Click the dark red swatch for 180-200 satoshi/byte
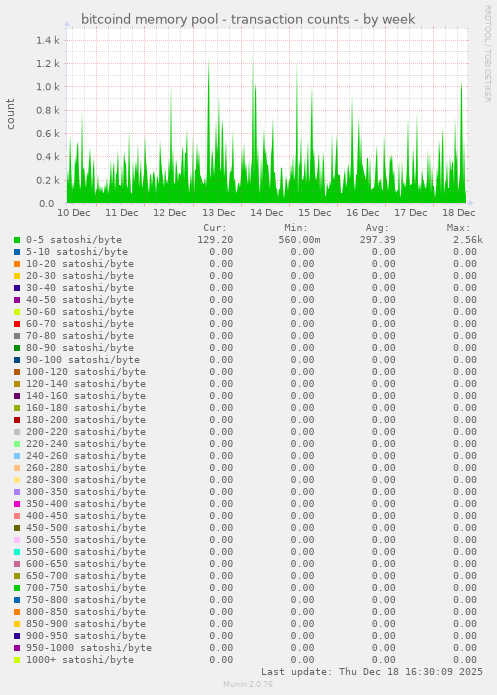 point(17,420)
